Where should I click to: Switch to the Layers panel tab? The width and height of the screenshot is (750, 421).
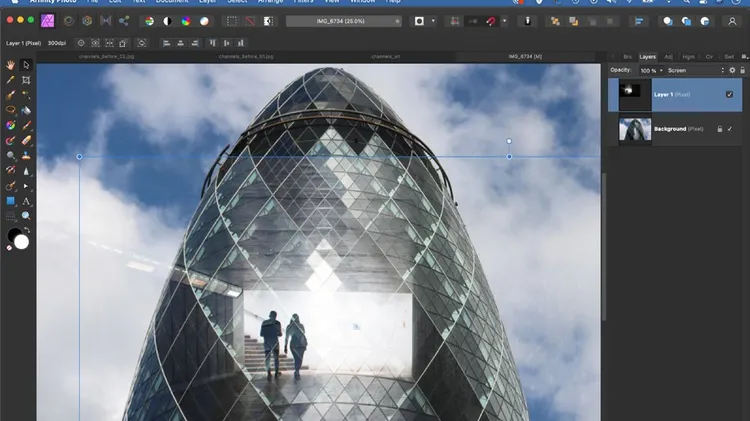pyautogui.click(x=648, y=56)
